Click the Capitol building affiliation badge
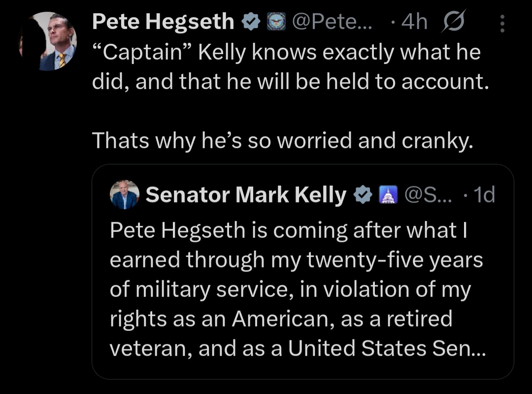 pos(387,196)
